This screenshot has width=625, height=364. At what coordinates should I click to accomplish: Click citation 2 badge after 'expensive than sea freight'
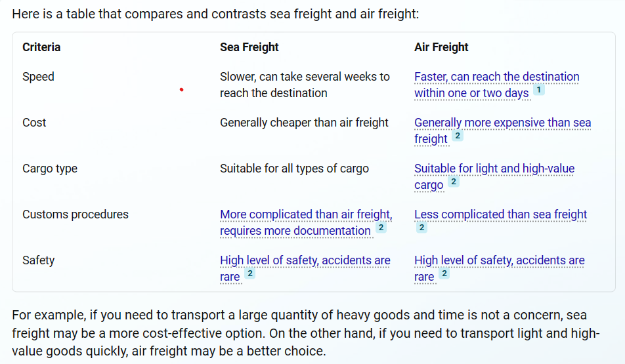point(458,136)
